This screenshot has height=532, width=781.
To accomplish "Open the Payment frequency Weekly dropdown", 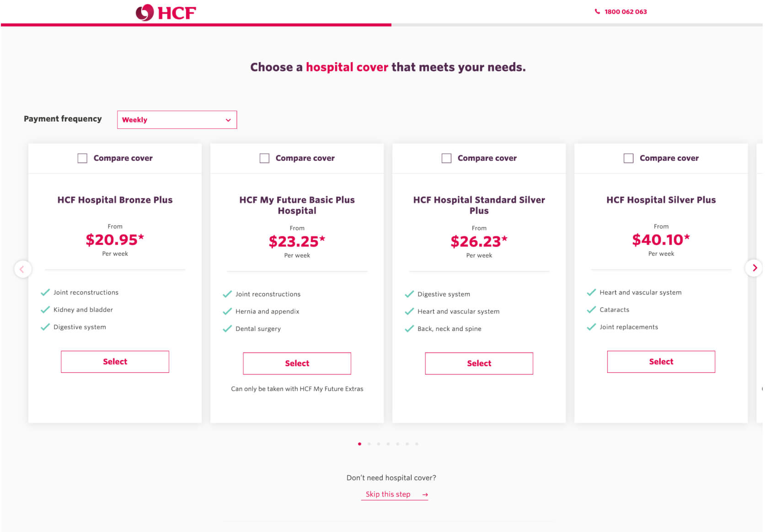I will coord(177,120).
